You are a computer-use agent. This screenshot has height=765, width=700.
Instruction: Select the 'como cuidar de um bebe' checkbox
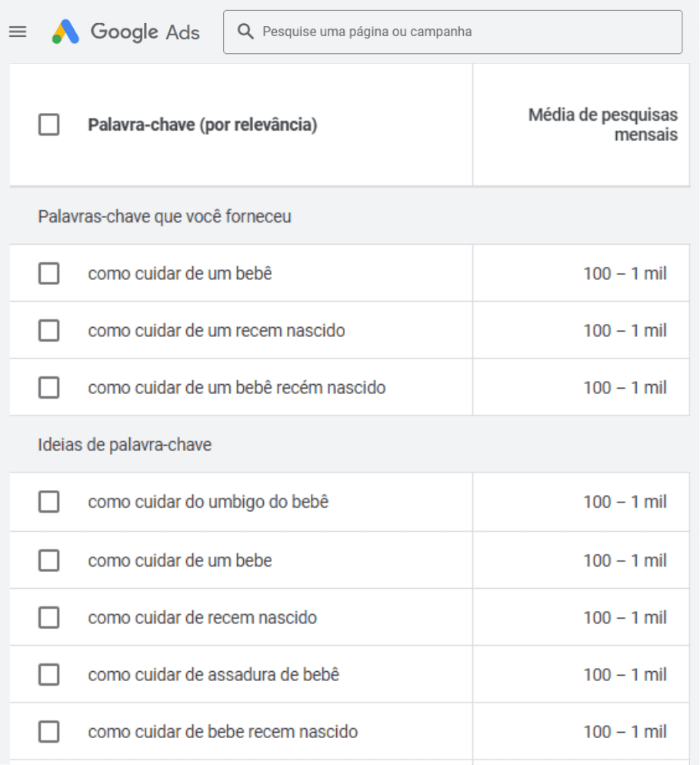(x=49, y=560)
